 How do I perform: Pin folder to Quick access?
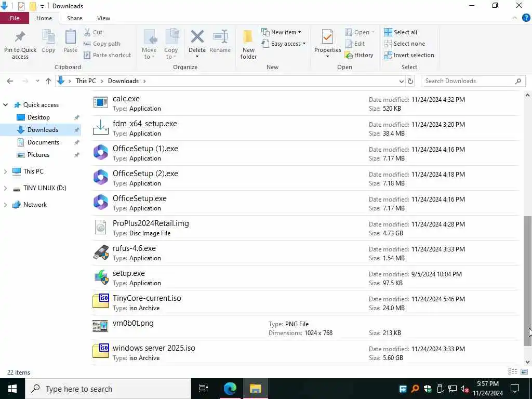pos(20,45)
